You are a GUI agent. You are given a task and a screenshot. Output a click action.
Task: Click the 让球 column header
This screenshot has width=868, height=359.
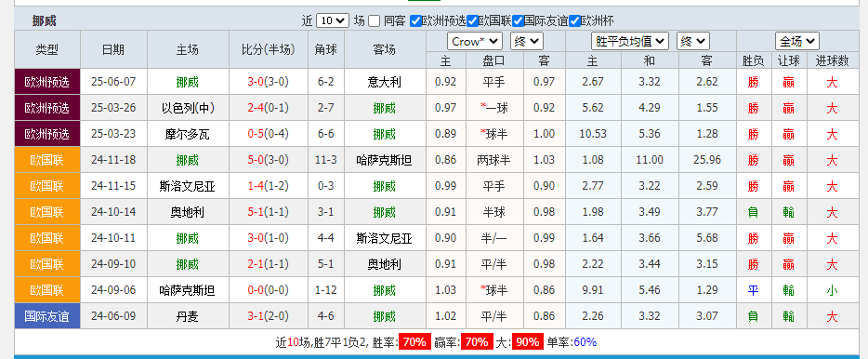click(x=788, y=61)
